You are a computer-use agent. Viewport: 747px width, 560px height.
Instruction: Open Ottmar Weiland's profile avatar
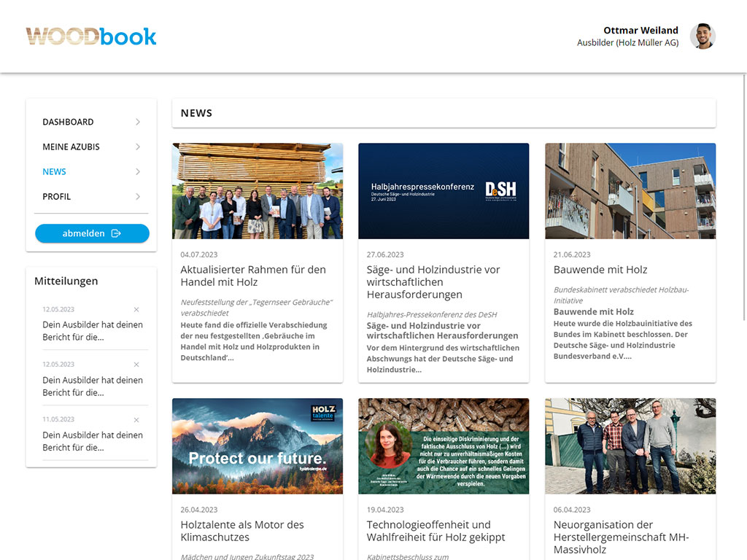pyautogui.click(x=703, y=36)
